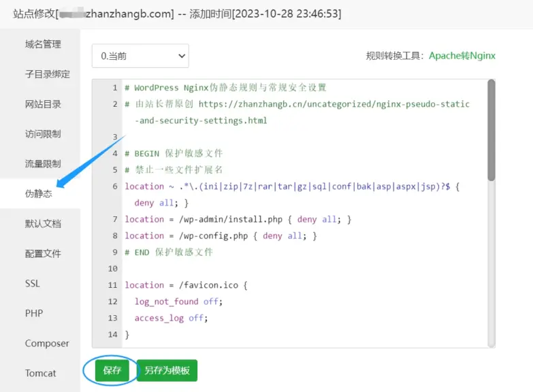This screenshot has height=392, width=533.
Task: Select Composer in sidebar
Action: click(47, 344)
